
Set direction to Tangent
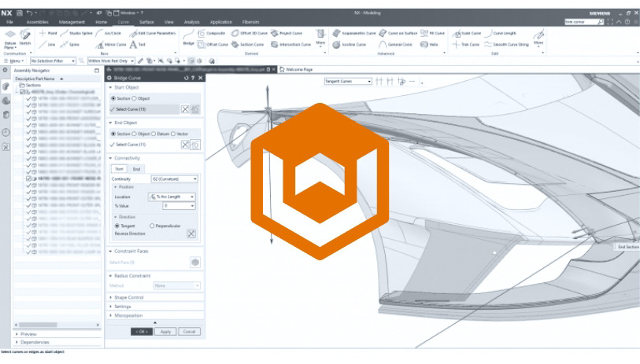click(x=117, y=226)
